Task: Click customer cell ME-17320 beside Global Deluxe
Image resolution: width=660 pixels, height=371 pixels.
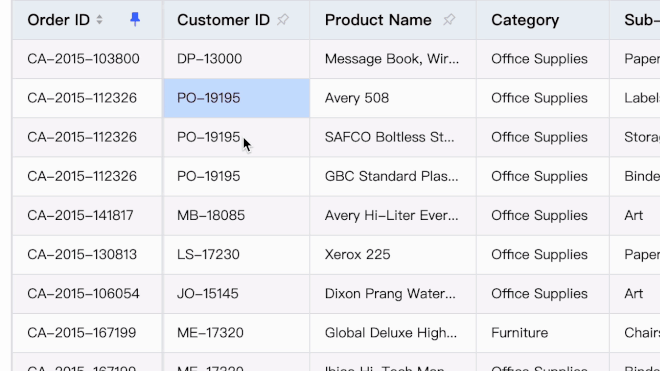Action: click(237, 333)
